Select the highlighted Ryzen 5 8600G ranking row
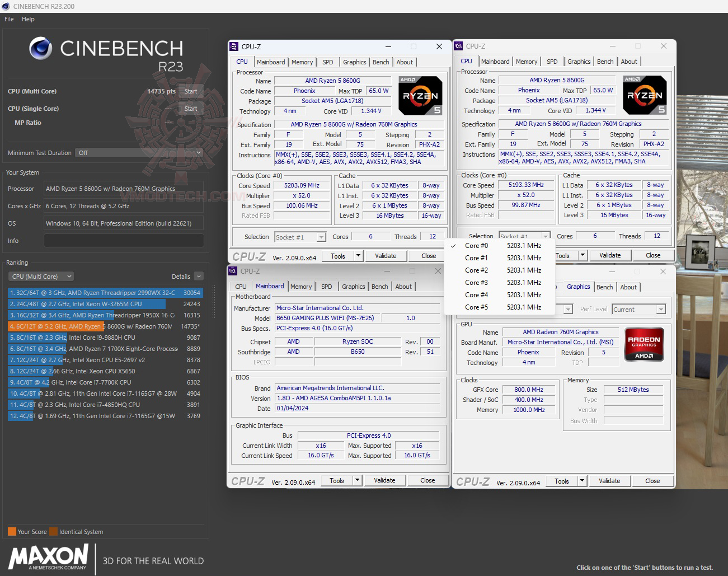 pyautogui.click(x=105, y=326)
